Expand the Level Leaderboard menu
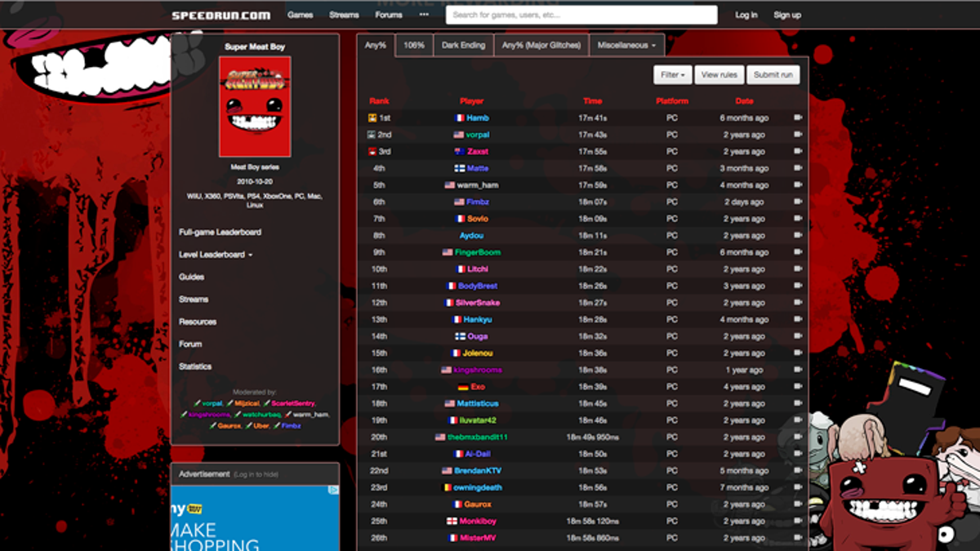The width and height of the screenshot is (980, 551). (x=216, y=255)
